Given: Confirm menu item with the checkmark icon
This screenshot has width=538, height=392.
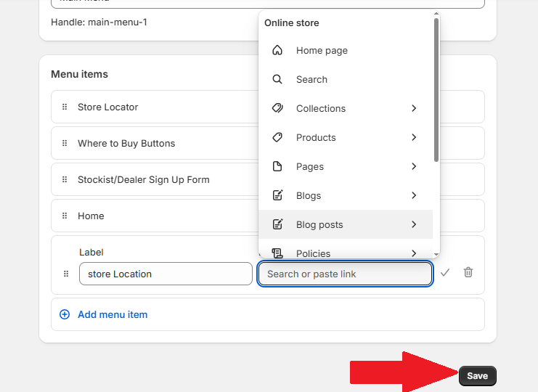Looking at the screenshot, I should [x=445, y=272].
